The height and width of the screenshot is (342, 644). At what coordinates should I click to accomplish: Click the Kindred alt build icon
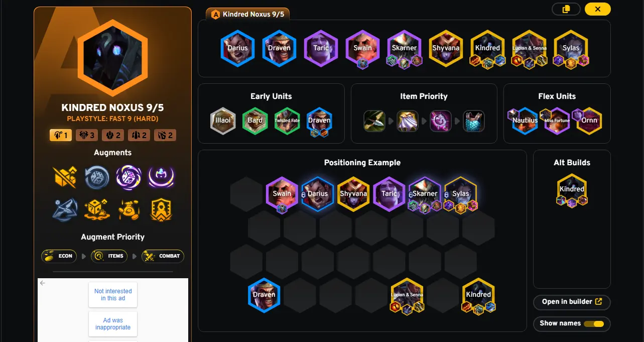click(572, 189)
